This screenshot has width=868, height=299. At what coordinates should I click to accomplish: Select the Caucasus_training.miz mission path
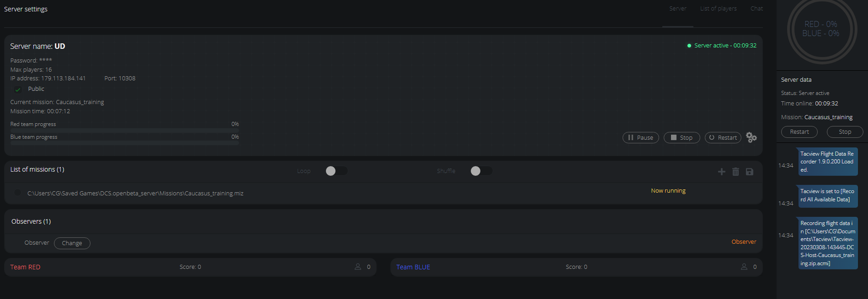[135, 194]
